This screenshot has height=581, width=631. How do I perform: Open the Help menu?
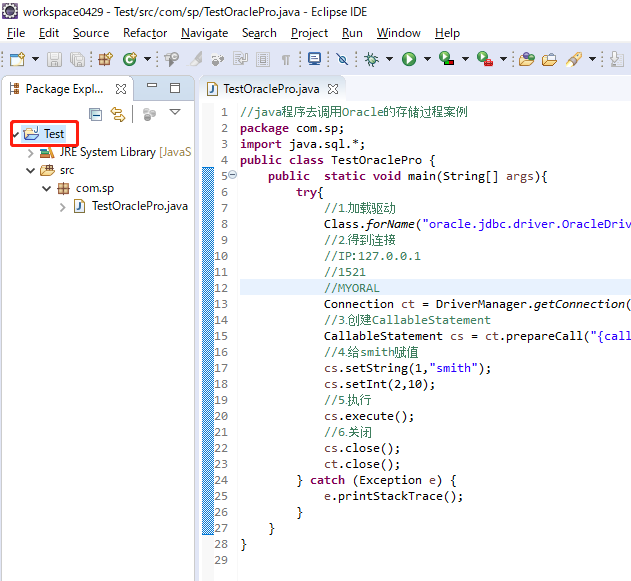(447, 33)
